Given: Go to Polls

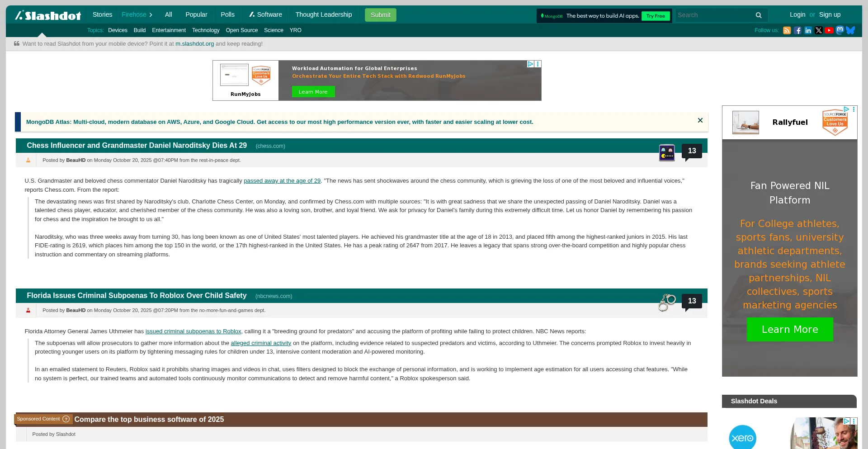Looking at the screenshot, I should (x=227, y=14).
